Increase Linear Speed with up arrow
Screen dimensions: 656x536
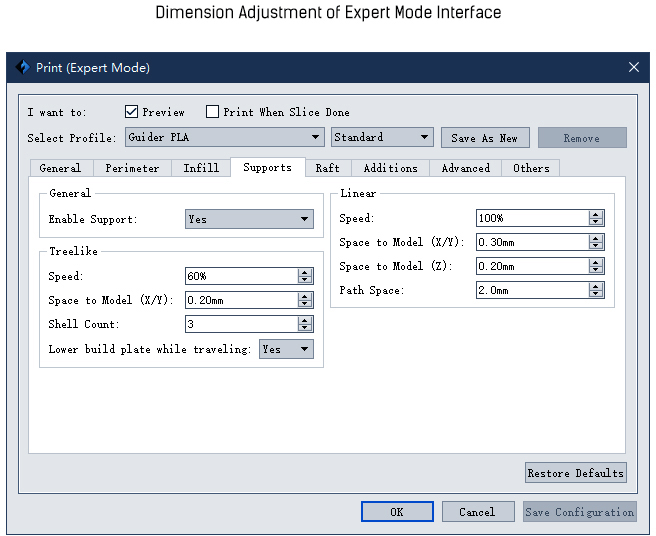[596, 214]
